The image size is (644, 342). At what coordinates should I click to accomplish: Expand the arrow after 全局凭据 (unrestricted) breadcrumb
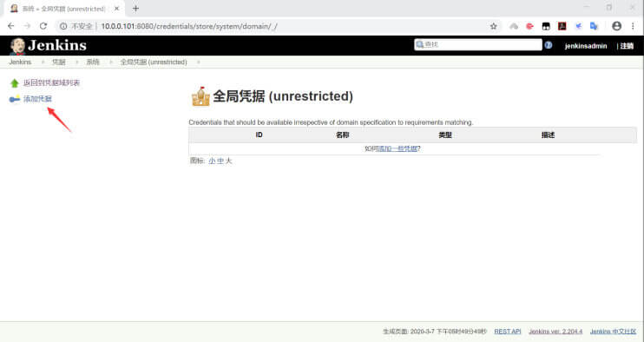(x=199, y=62)
